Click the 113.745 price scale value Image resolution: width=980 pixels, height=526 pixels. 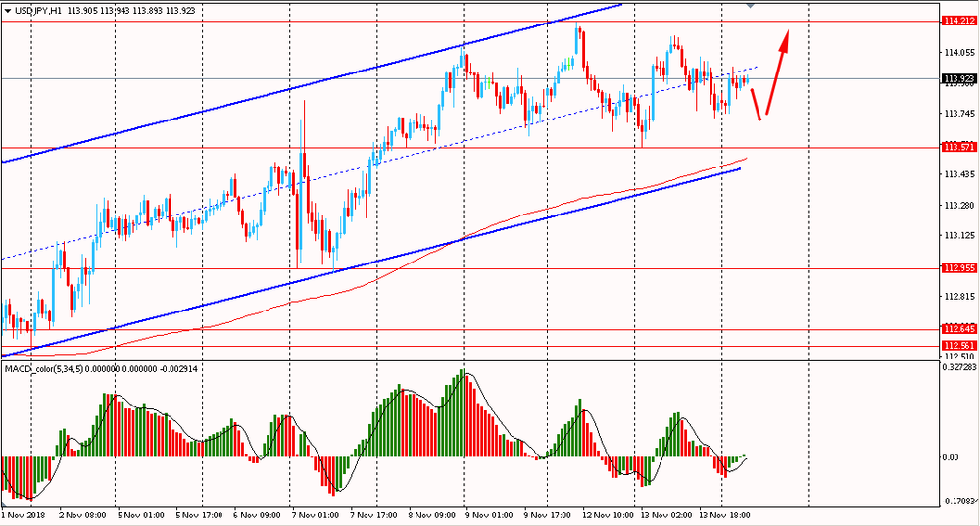(958, 113)
